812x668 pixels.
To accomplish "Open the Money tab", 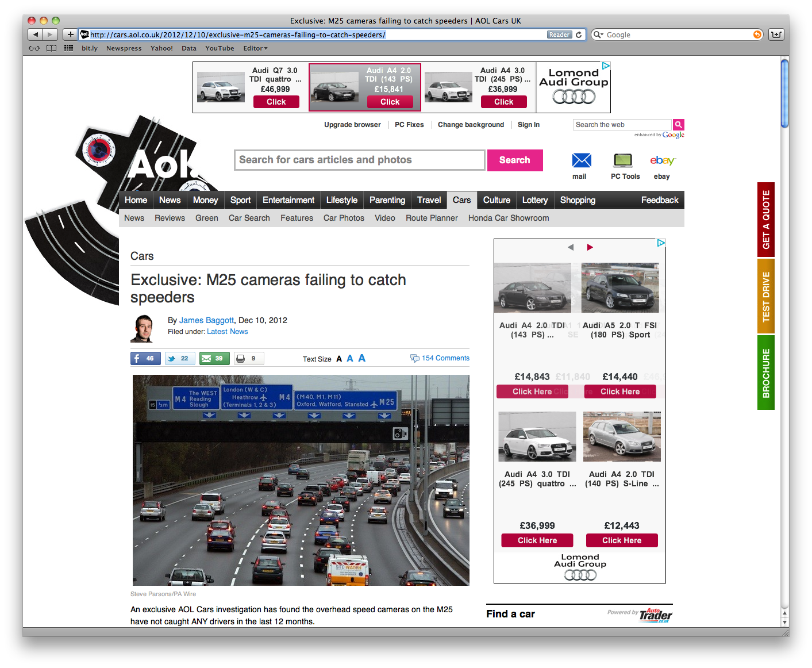I will (205, 200).
